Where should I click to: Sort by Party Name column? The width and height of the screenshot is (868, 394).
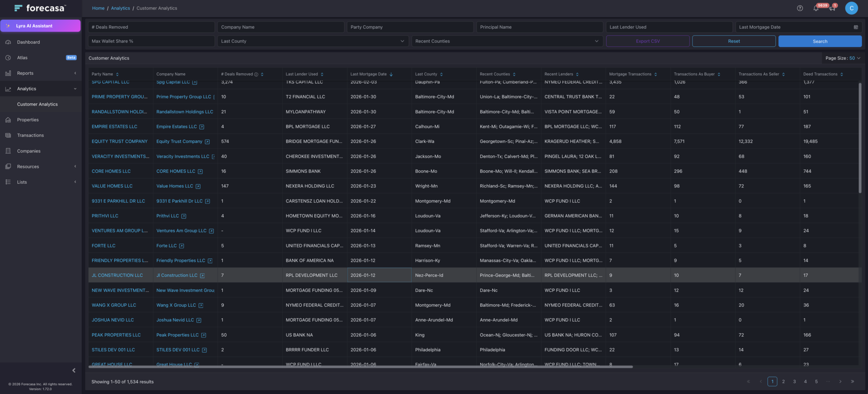[117, 74]
